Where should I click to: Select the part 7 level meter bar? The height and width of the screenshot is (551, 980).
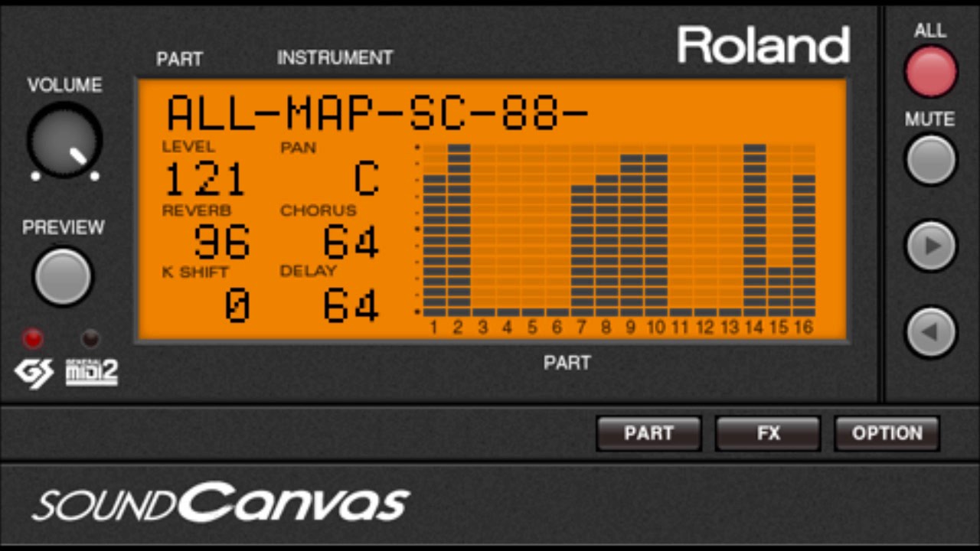(582, 250)
